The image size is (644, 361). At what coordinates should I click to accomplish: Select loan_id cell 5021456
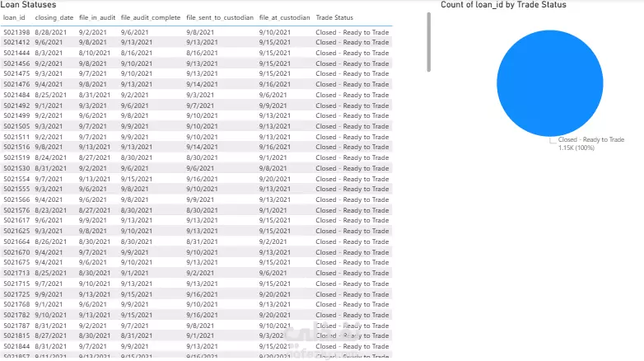(x=16, y=63)
